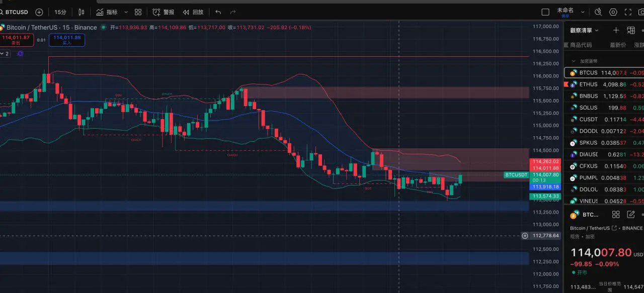Open the candlestick chart style selector
The image size is (644, 293).
pyautogui.click(x=81, y=12)
